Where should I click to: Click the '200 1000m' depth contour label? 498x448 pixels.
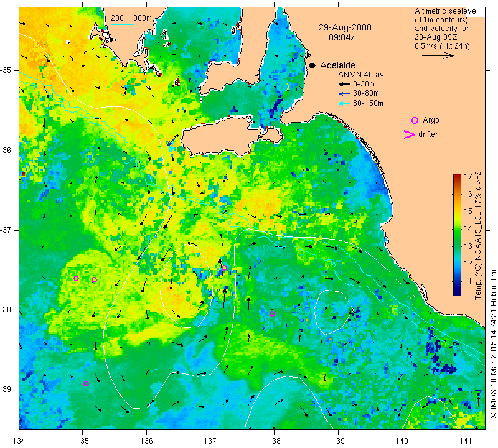(x=131, y=18)
